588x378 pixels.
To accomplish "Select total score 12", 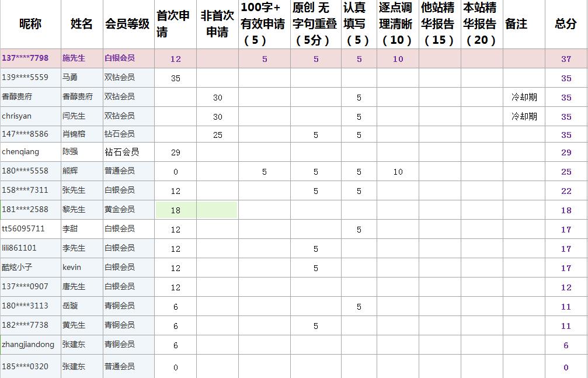I will point(566,287).
